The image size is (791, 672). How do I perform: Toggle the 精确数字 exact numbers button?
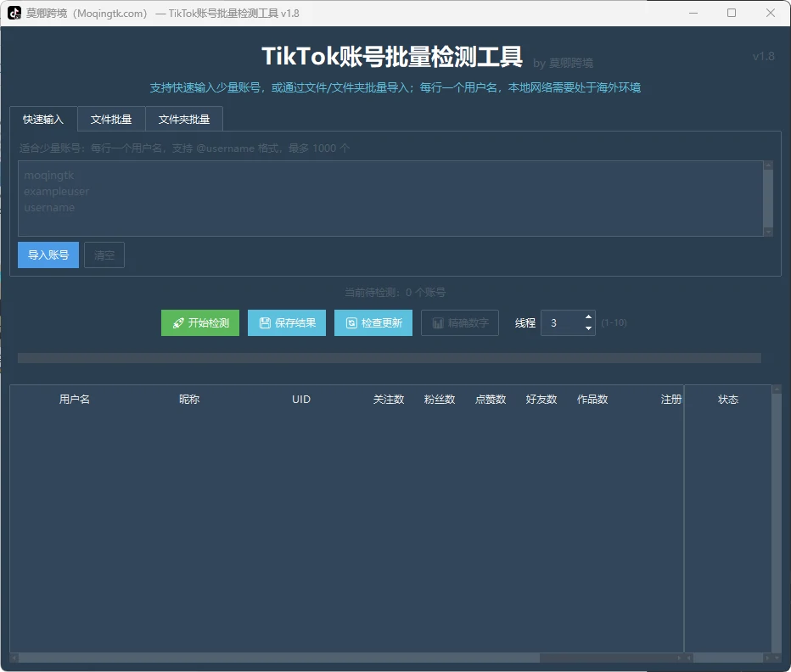pyautogui.click(x=460, y=323)
